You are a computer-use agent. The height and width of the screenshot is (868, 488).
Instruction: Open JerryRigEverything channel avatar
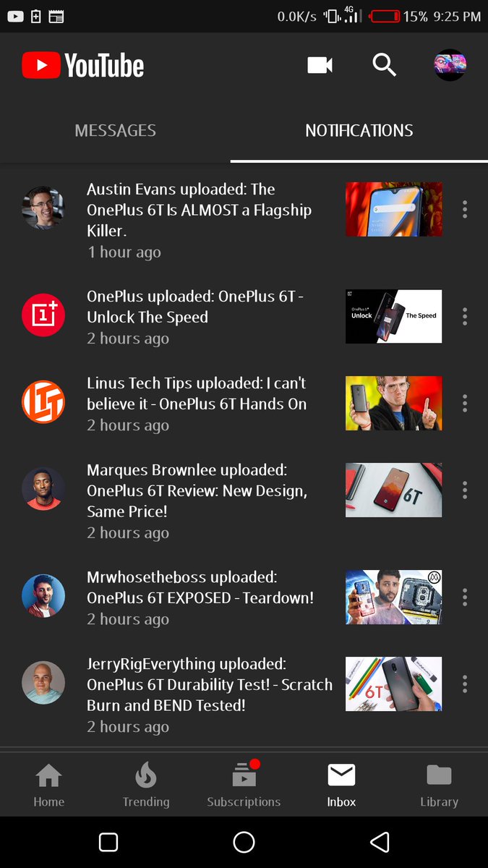tap(43, 682)
